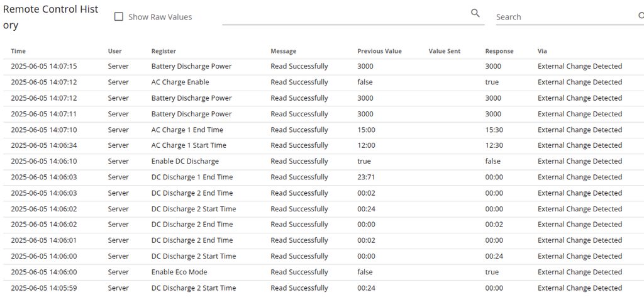The height and width of the screenshot is (297, 644).
Task: Select the AC Charge 1 End Time entry
Action: (x=187, y=130)
